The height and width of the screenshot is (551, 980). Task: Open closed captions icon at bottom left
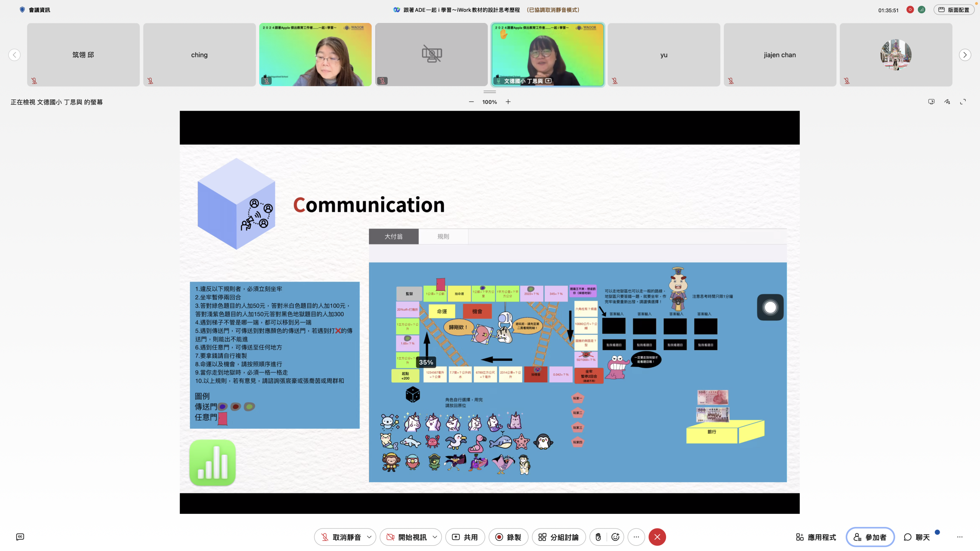coord(20,537)
